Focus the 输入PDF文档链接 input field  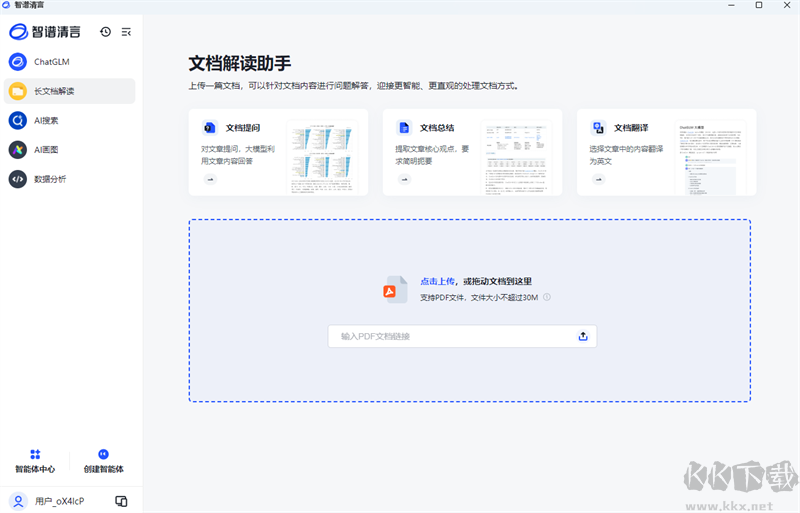[462, 336]
